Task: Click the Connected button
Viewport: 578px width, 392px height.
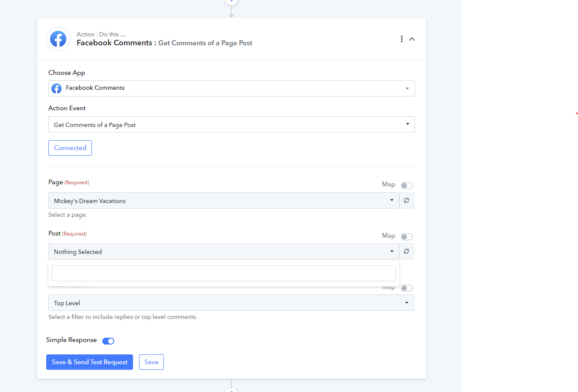Action: (70, 148)
